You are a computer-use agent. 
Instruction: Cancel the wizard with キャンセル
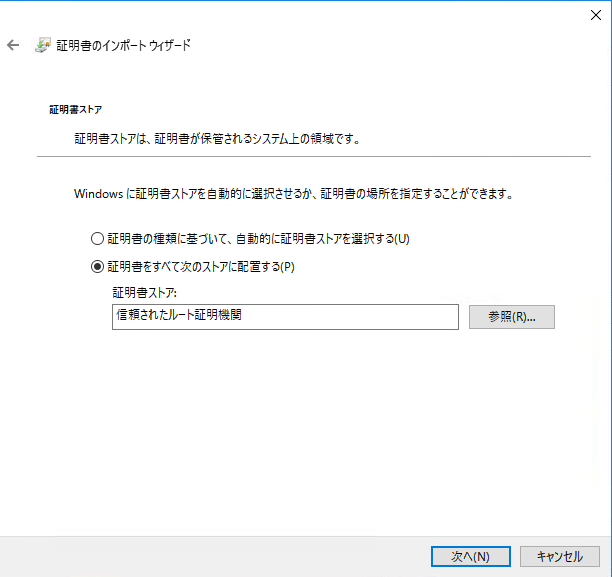tap(560, 556)
